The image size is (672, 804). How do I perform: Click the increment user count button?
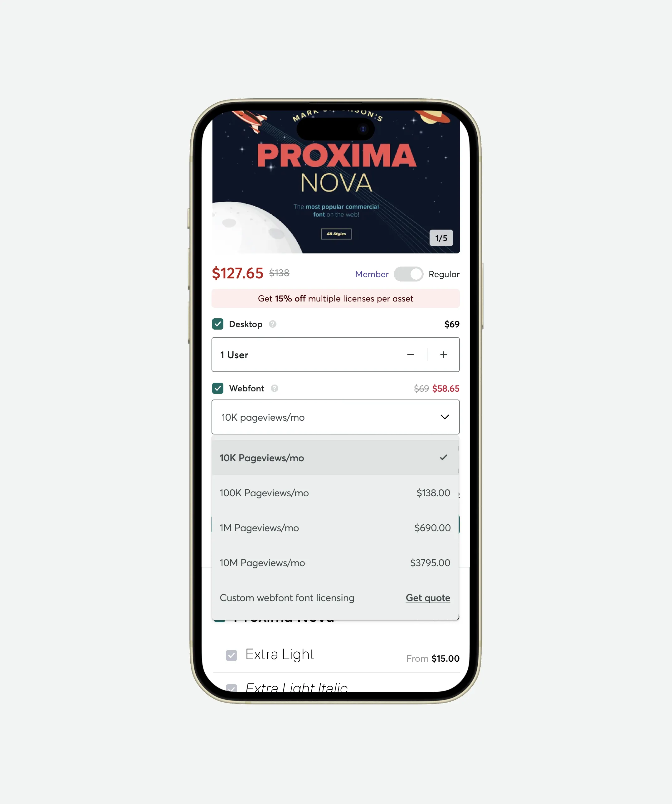(x=442, y=354)
